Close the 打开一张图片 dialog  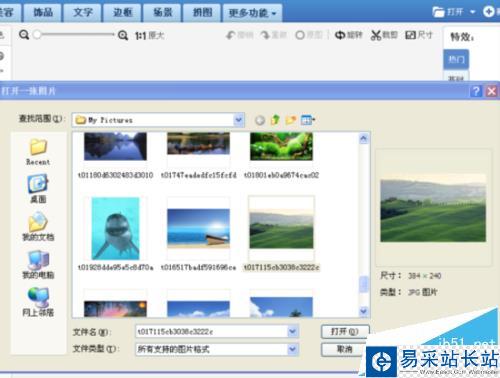click(492, 91)
